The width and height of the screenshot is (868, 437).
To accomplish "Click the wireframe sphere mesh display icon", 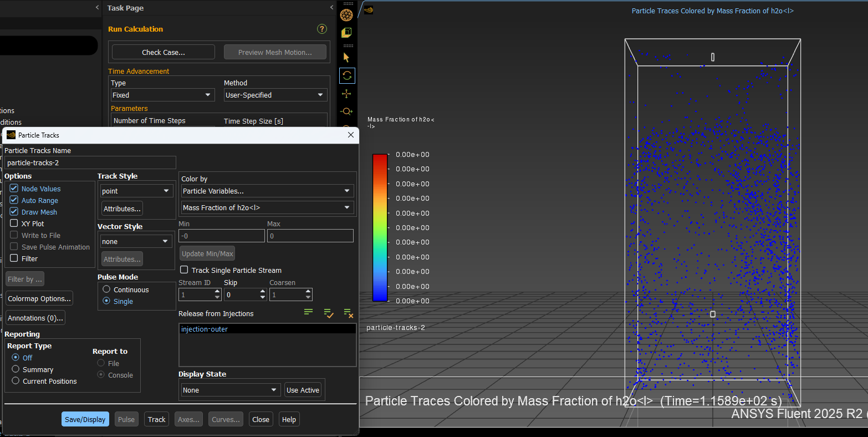I will coord(346,15).
